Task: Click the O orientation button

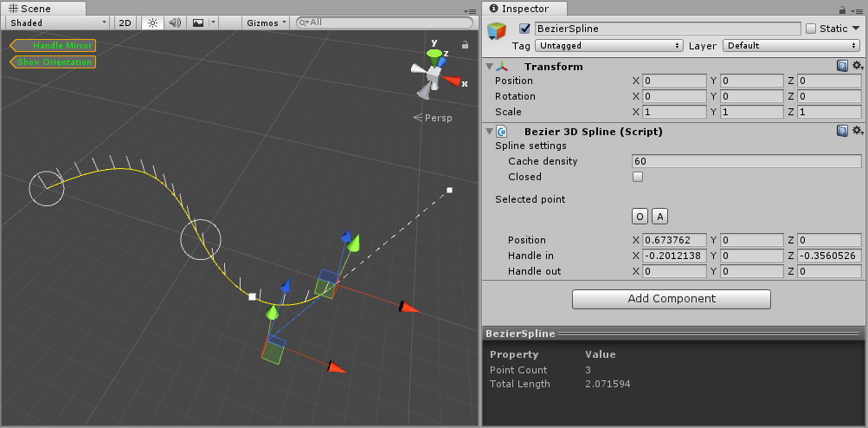Action: point(640,217)
